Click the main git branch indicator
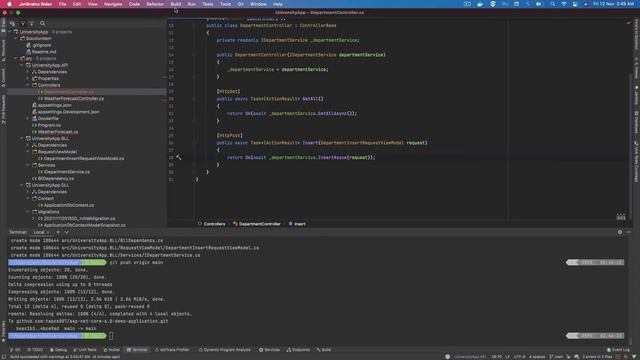Screen dimensions: 640x360 pos(556,357)
